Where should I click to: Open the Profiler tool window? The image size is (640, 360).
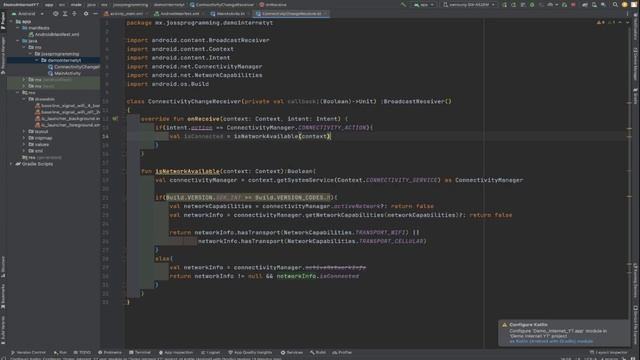tap(342, 352)
